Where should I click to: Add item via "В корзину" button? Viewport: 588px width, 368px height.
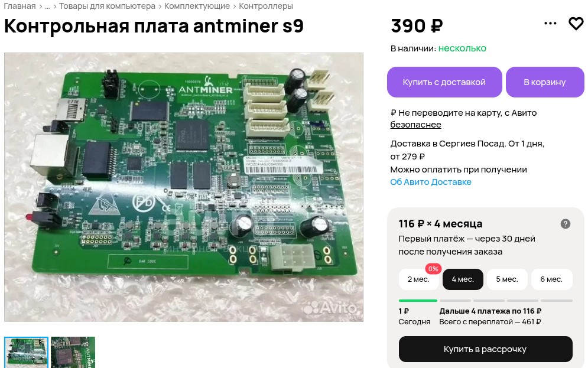coord(545,82)
